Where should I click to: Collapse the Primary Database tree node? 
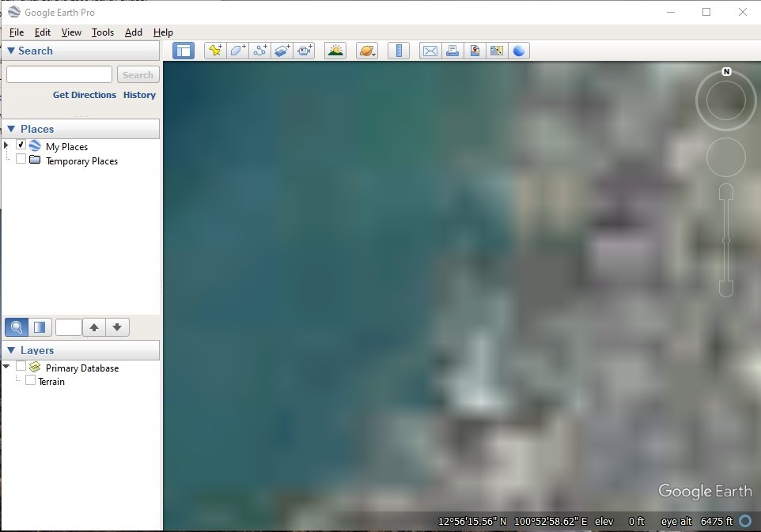(x=6, y=367)
